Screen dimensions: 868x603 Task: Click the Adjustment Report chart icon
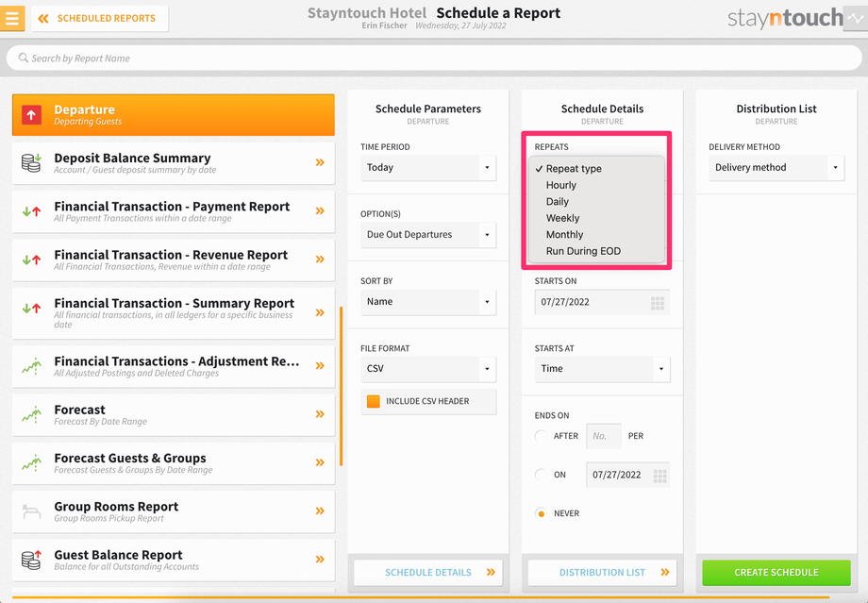31,366
